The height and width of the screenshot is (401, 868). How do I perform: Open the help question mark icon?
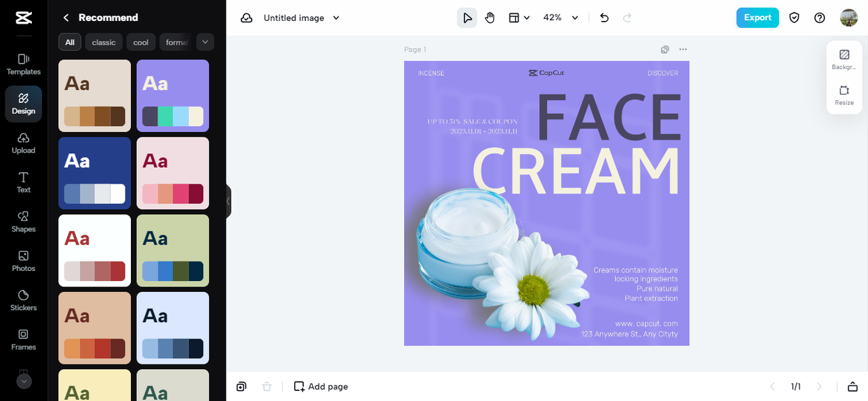coord(820,18)
